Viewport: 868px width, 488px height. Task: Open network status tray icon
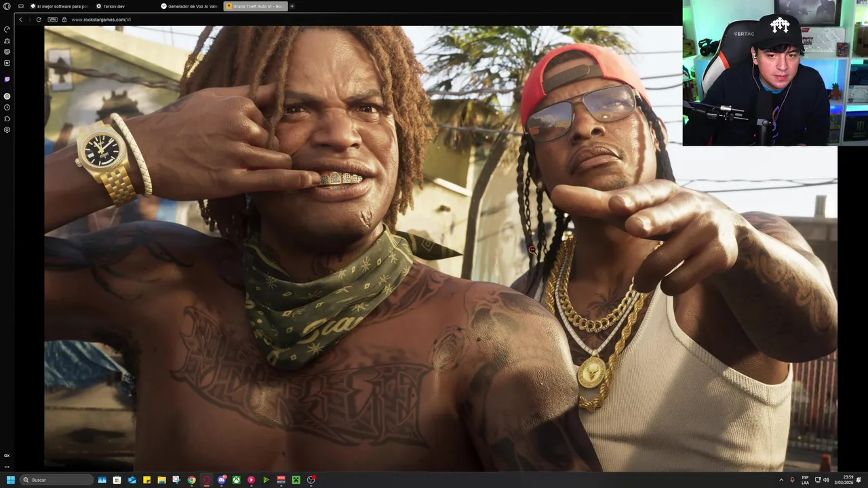(x=816, y=480)
